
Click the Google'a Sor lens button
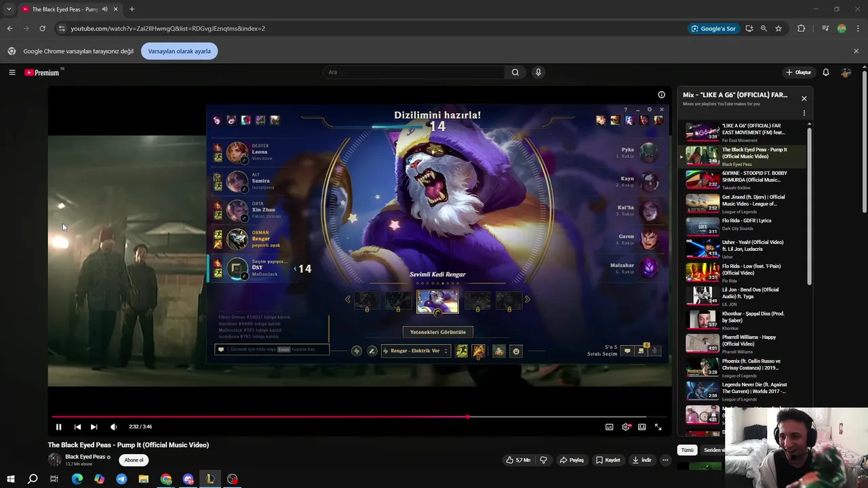click(713, 28)
